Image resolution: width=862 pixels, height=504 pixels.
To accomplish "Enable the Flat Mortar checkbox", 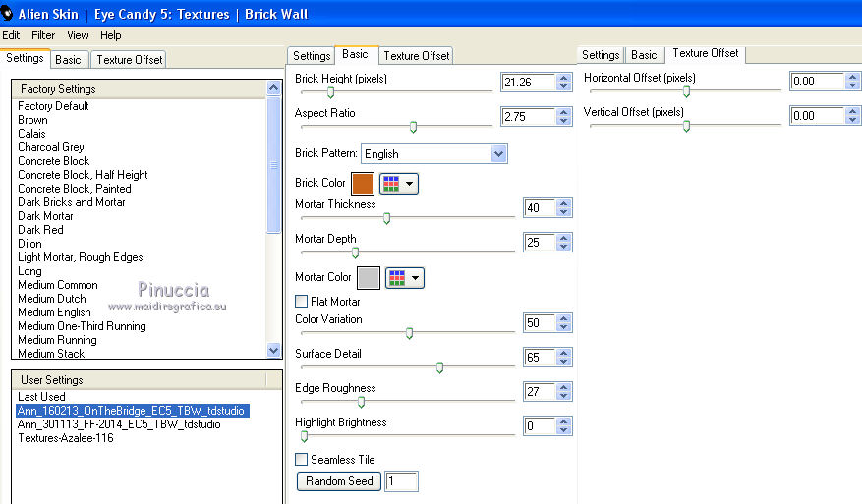I will 302,302.
